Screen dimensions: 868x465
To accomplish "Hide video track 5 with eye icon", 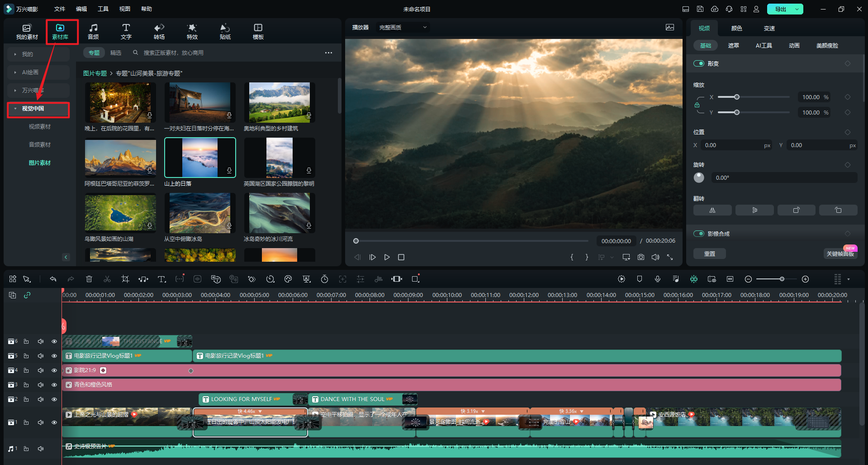I will point(54,356).
